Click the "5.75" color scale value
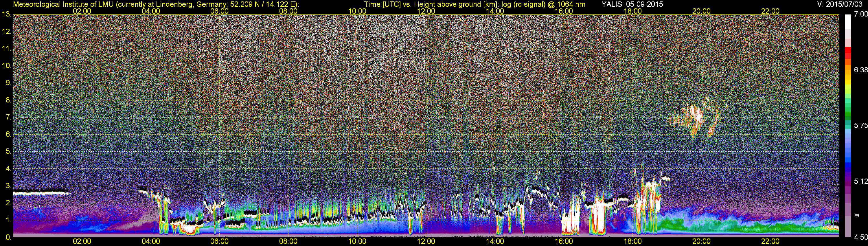This screenshot has height=246, width=868. pyautogui.click(x=860, y=125)
